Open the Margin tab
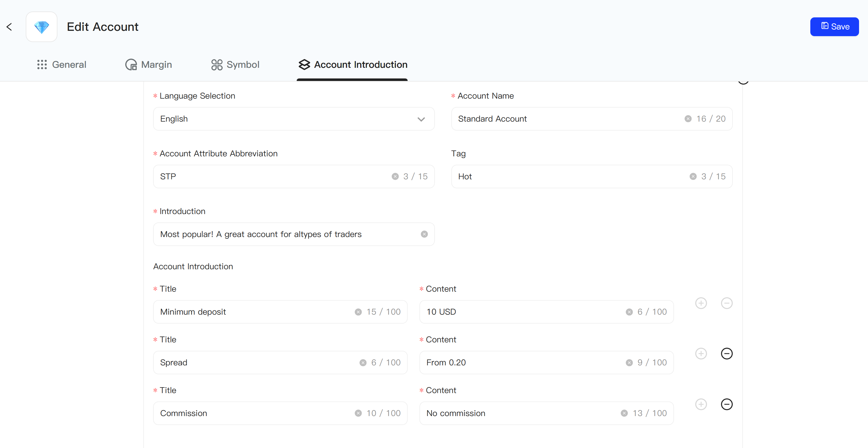The image size is (868, 448). 148,64
